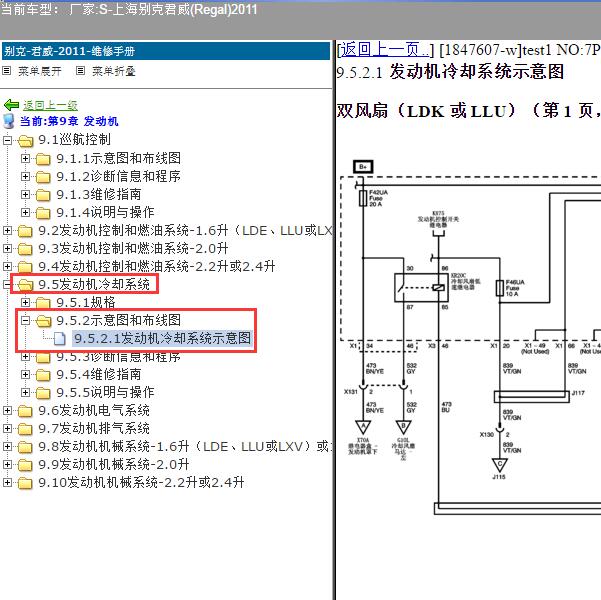Image resolution: width=601 pixels, height=600 pixels.
Task: Click the folder icon of 9.5.2示意图和布线图
Action: 43,321
